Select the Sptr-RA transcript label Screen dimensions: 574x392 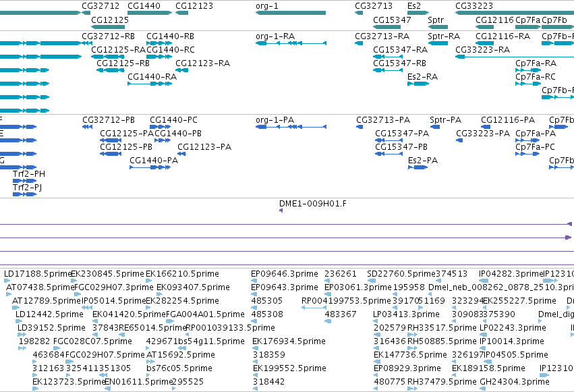(444, 36)
